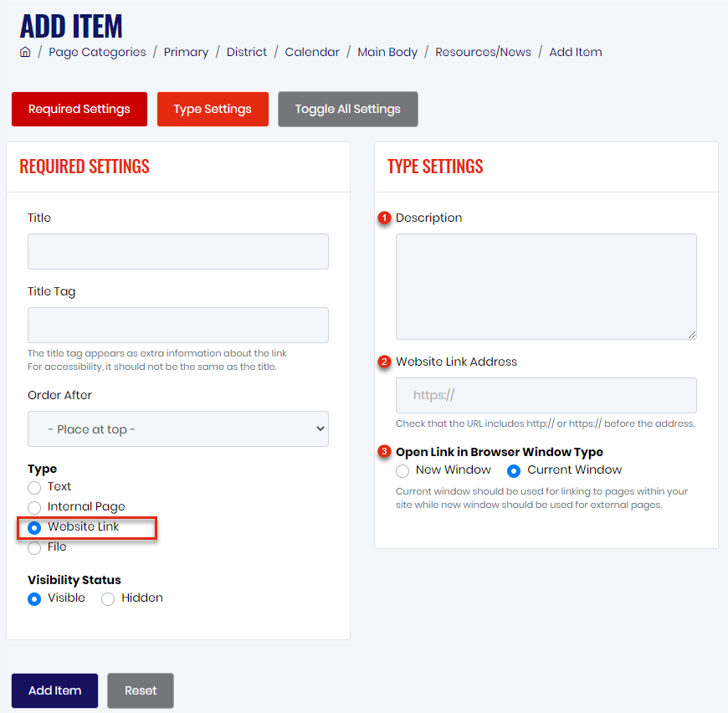The image size is (728, 713).
Task: Click the Add Item breadcrumb text
Action: pyautogui.click(x=575, y=52)
